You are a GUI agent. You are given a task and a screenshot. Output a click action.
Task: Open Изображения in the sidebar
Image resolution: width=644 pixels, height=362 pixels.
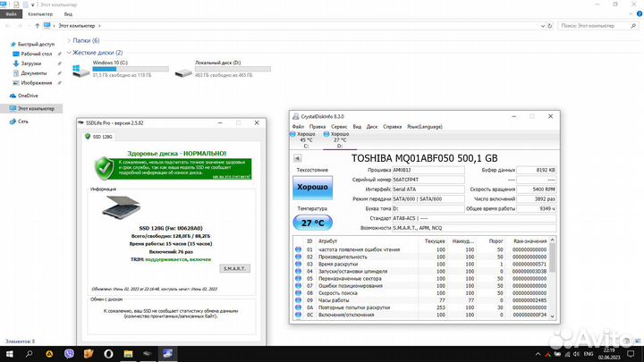(36, 83)
